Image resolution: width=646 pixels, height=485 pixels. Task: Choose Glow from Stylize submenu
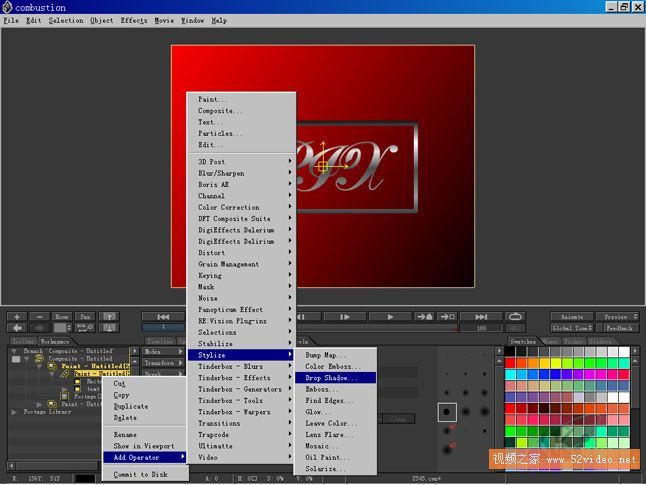click(335, 412)
